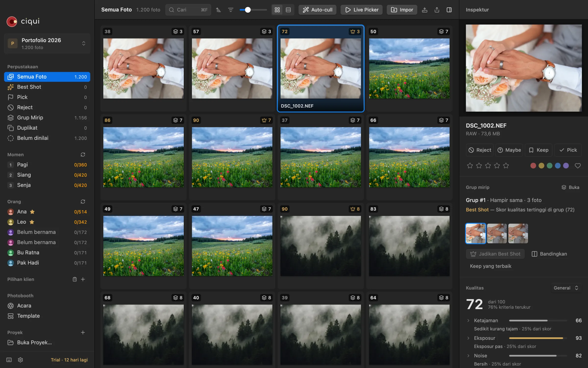Click the Buka stack icon in Grup mirip
The image size is (588, 368).
click(570, 187)
